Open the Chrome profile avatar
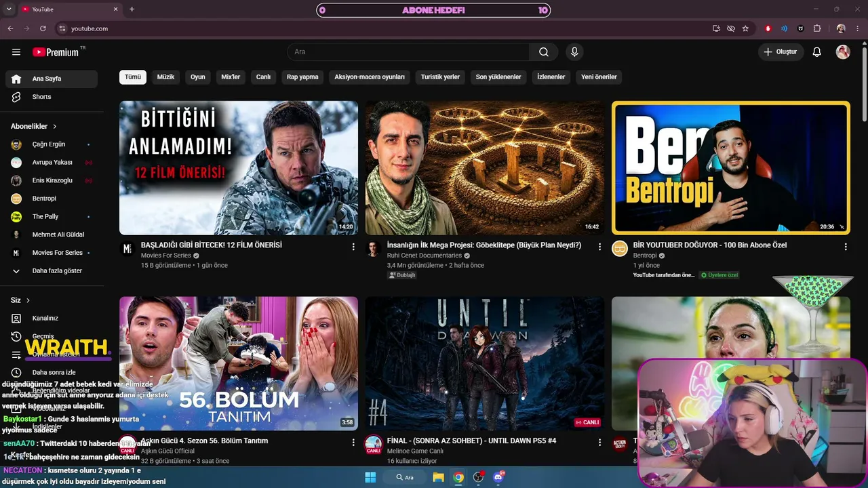 coord(841,28)
